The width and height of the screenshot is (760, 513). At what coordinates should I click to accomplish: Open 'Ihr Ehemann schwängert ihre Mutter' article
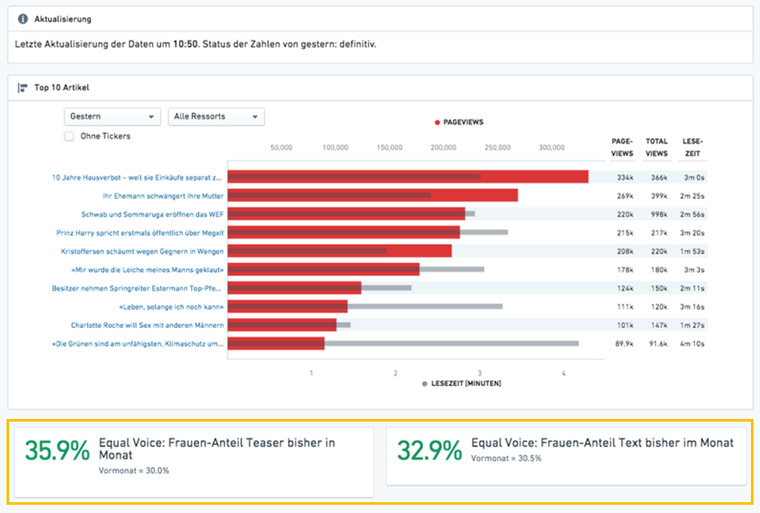pyautogui.click(x=163, y=196)
